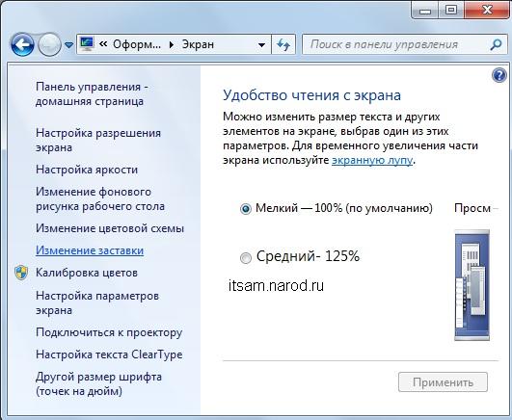Open Настройка разрешения экрана
The width and height of the screenshot is (512, 420).
point(98,140)
